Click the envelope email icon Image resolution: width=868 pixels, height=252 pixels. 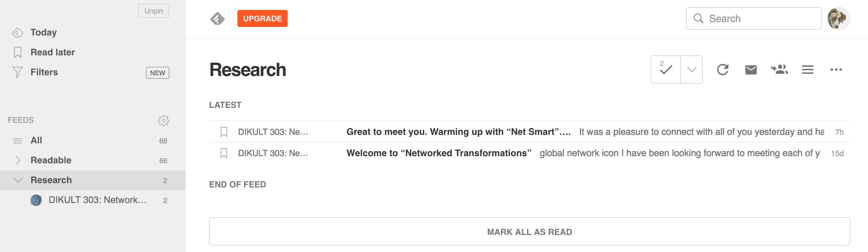(751, 70)
